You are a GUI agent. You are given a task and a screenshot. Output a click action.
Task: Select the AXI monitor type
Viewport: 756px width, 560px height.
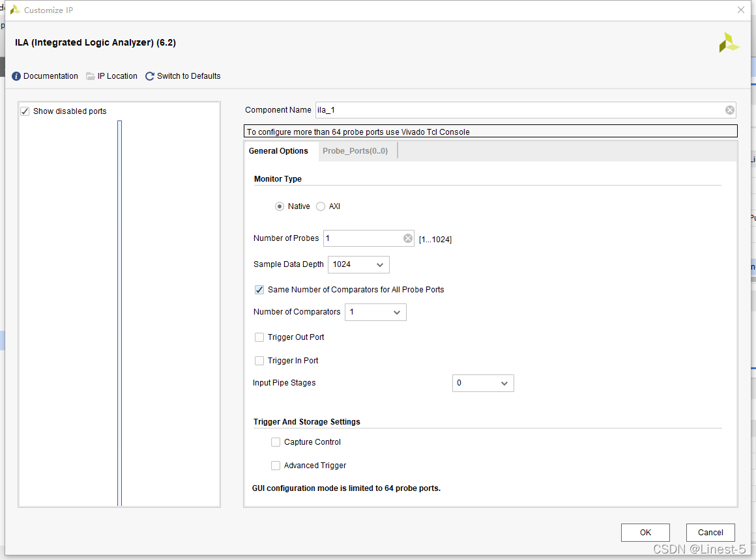tap(321, 206)
